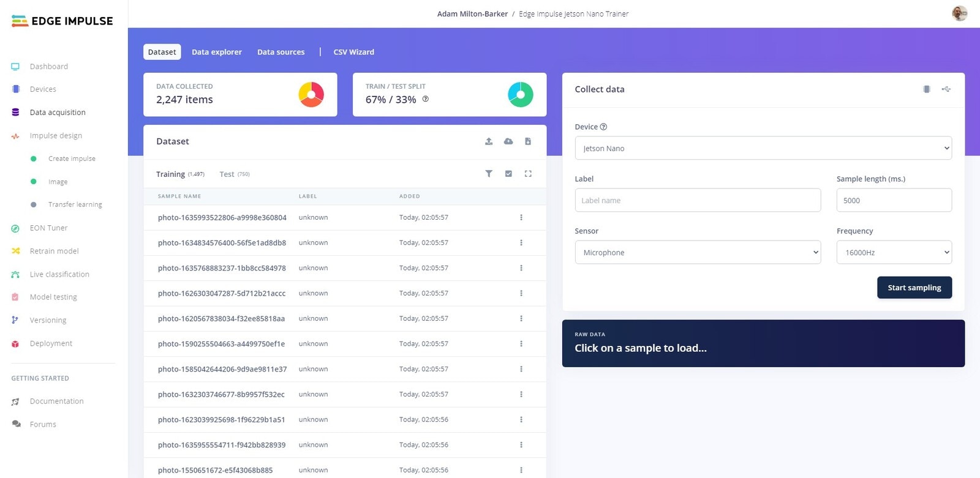Click the USB connect icon in Collect data
This screenshot has height=478, width=980.
coord(946,89)
